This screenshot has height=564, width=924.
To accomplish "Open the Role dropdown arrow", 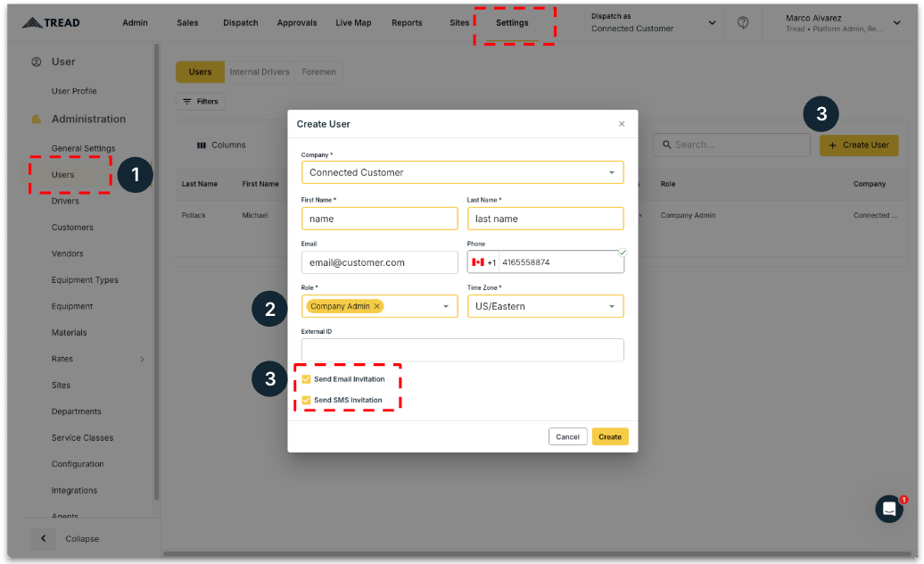I will [x=446, y=306].
